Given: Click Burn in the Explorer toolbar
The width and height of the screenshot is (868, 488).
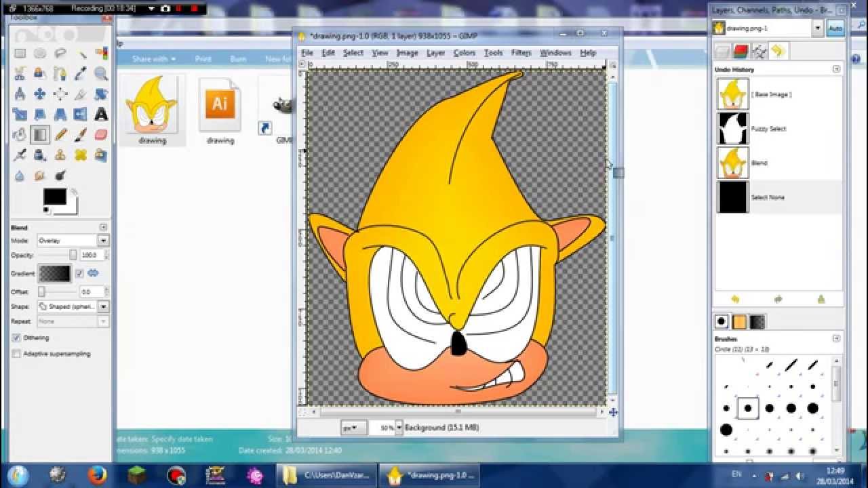Looking at the screenshot, I should coord(238,59).
